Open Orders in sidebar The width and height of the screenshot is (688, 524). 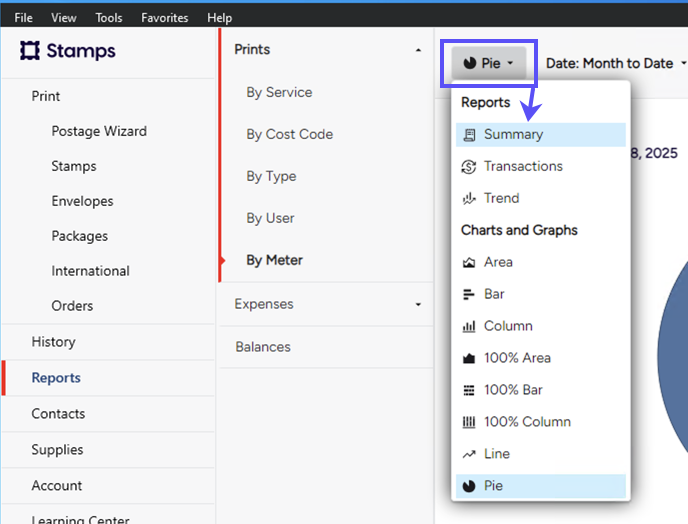point(72,306)
